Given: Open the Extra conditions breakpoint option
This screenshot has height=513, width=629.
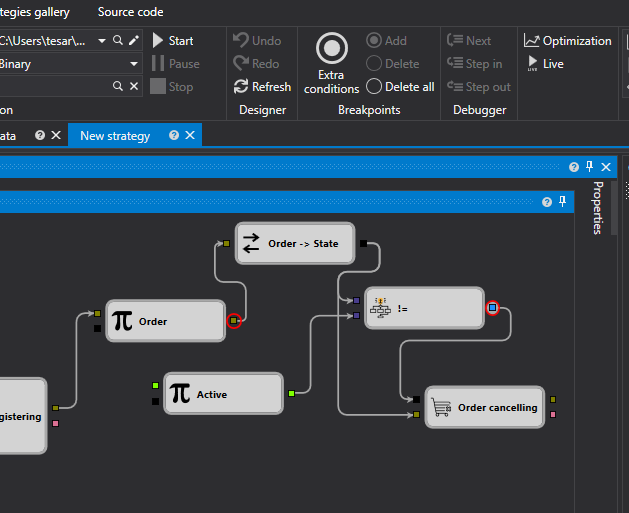Looking at the screenshot, I should (x=331, y=64).
